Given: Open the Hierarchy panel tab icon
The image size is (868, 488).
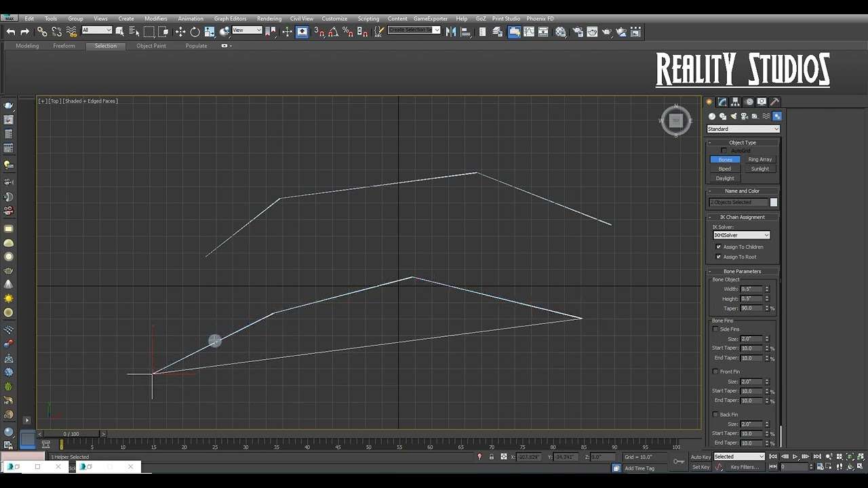Looking at the screenshot, I should coord(735,102).
